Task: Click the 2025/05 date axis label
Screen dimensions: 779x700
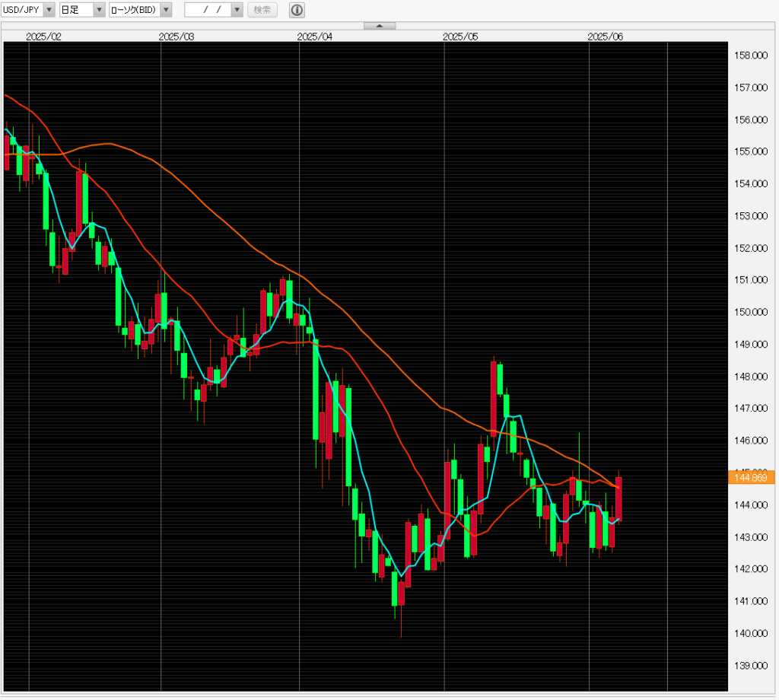Action: [459, 36]
